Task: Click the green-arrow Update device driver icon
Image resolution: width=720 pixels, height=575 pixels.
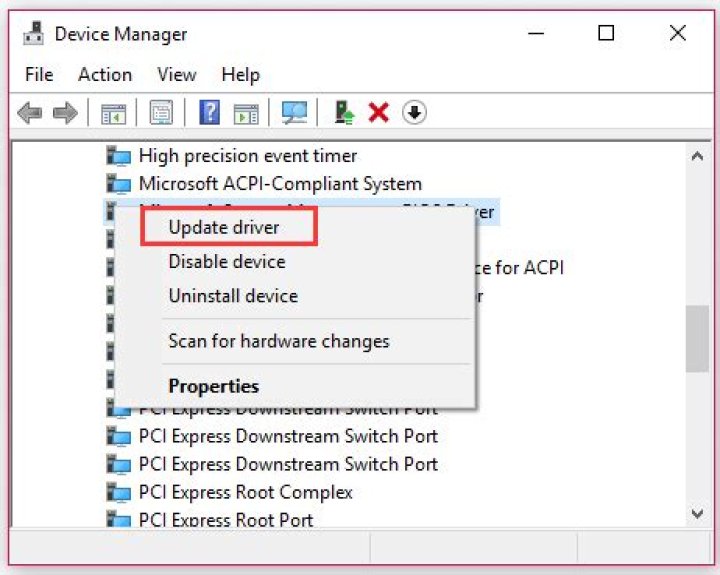Action: pos(345,113)
